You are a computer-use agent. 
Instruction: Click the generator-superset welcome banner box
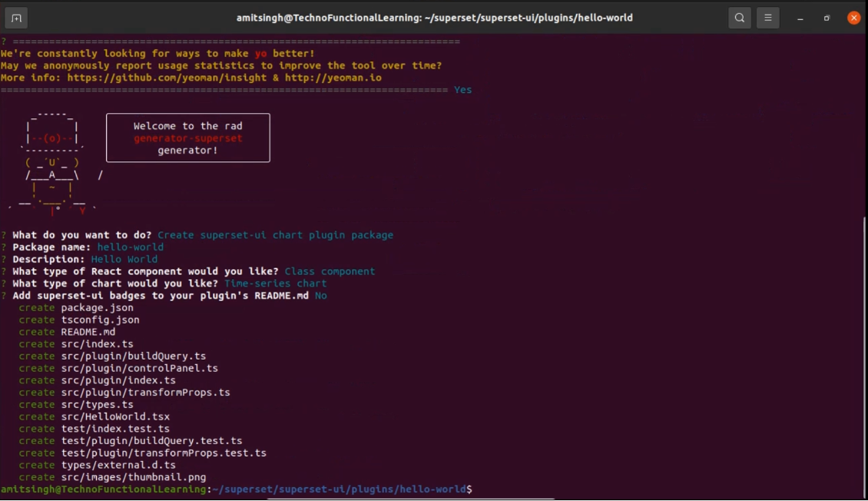(x=187, y=138)
